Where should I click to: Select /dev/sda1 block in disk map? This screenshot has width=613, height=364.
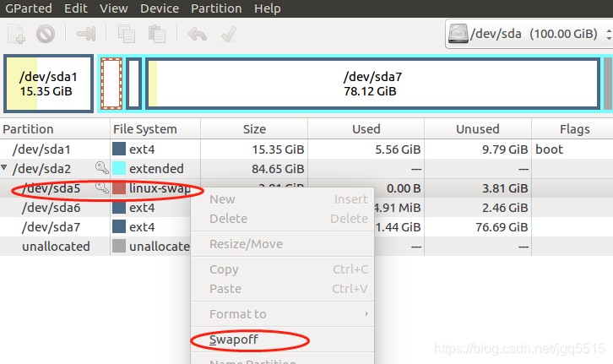click(47, 83)
